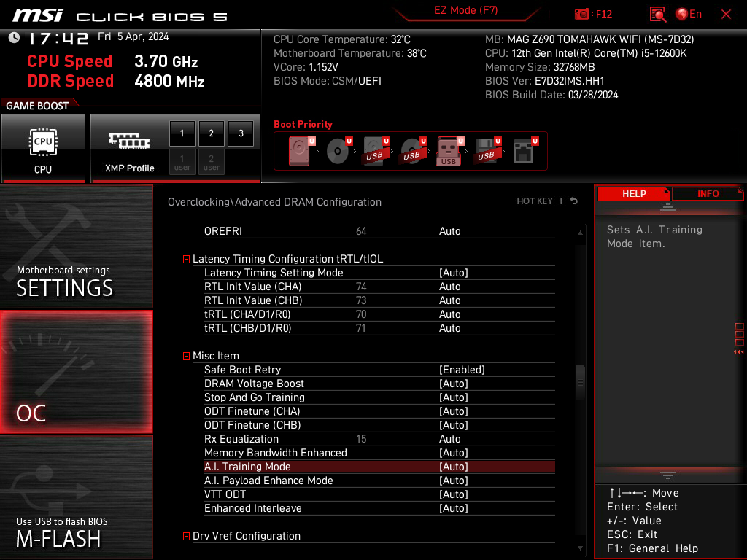Go back with the return arrow icon
Image resolution: width=747 pixels, height=560 pixels.
[x=574, y=201]
